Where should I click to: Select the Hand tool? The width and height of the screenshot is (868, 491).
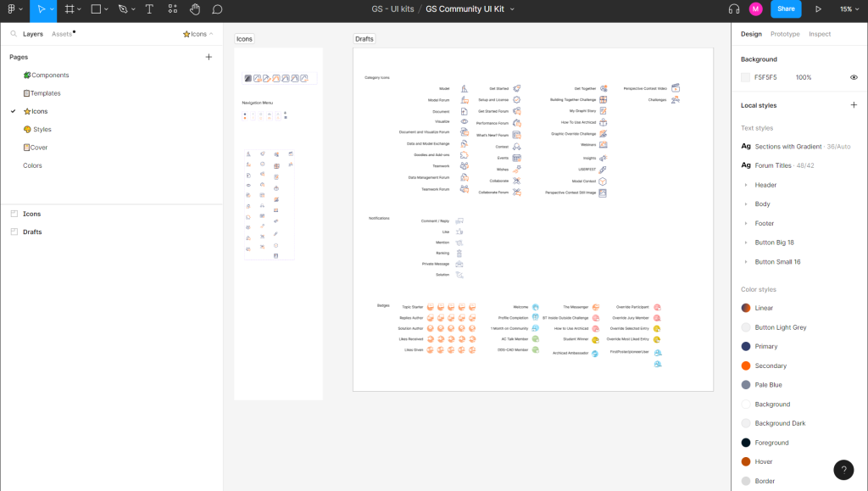194,9
